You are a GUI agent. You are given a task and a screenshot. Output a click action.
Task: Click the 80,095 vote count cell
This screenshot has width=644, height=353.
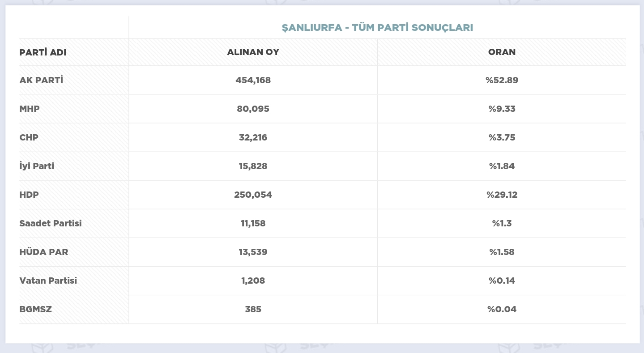[253, 109]
